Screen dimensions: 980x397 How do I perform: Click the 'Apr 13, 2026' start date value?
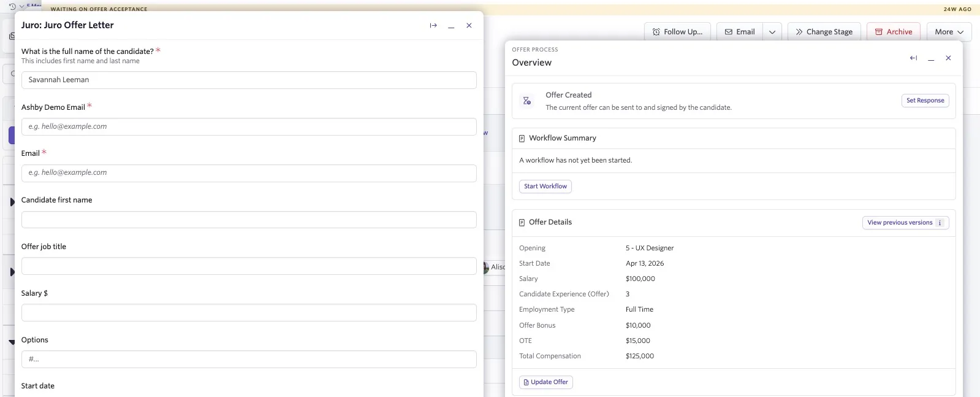645,263
